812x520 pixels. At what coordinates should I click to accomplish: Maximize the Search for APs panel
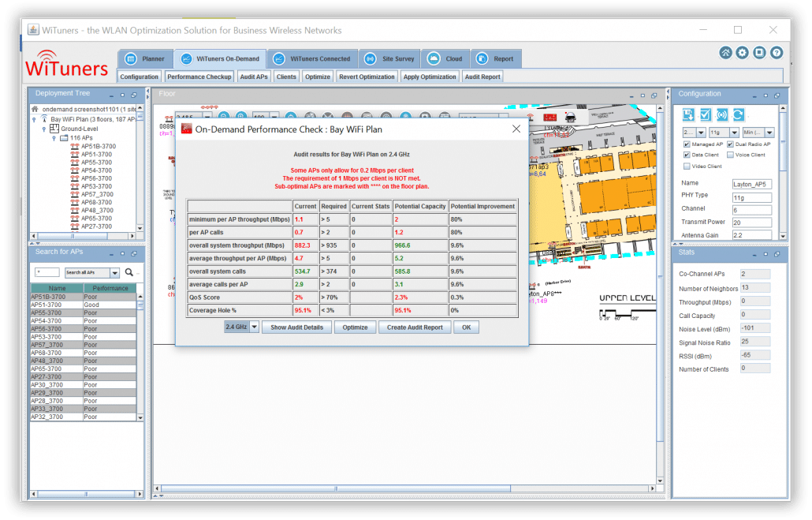(x=123, y=254)
